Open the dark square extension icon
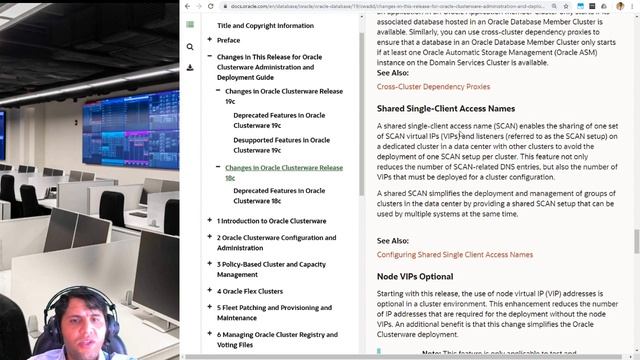Screen dimensions: 640x360 592,6
